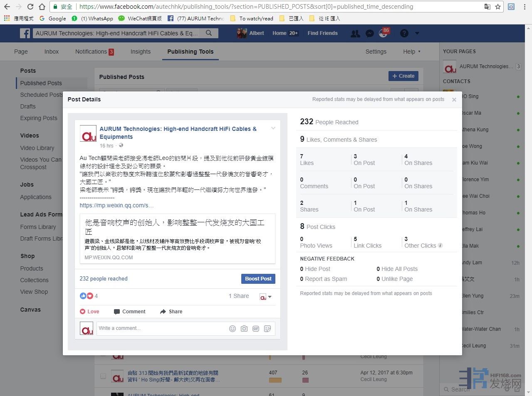Click the GIF icon in comment box
The height and width of the screenshot is (396, 532).
tap(256, 329)
